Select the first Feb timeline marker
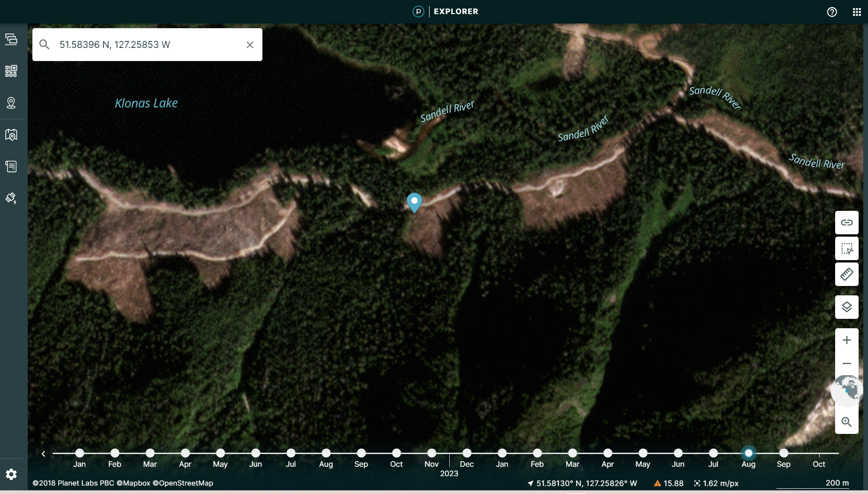 [x=115, y=453]
